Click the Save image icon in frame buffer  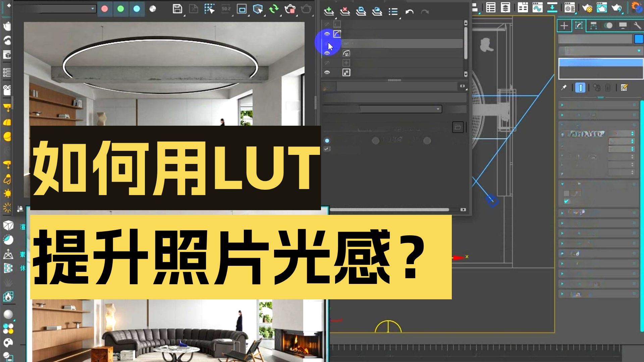[x=177, y=9]
